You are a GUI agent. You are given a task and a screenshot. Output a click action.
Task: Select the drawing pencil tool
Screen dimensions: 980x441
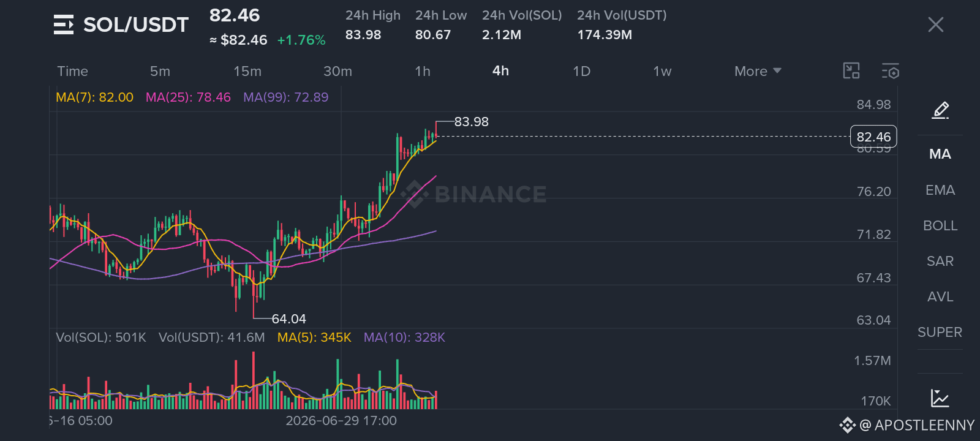[x=940, y=110]
